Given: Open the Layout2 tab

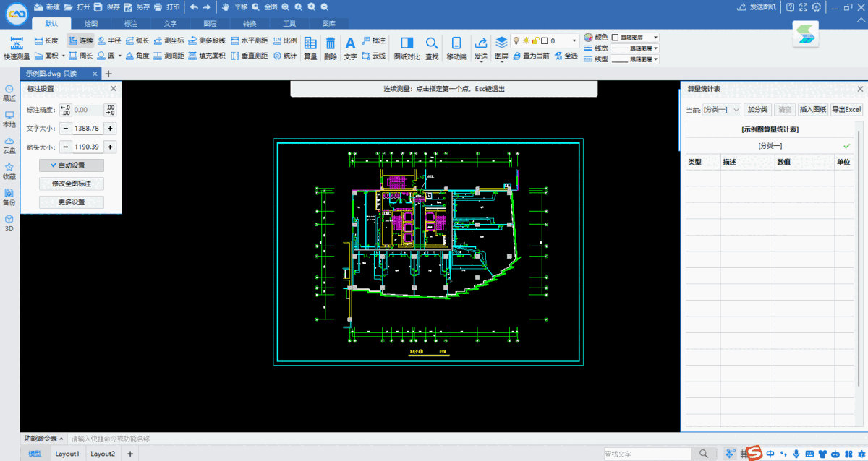Looking at the screenshot, I should click(x=103, y=454).
